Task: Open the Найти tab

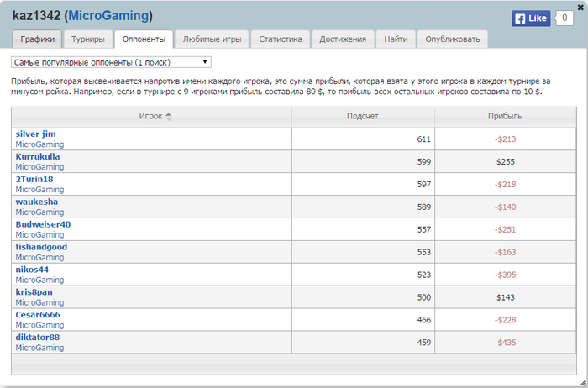Action: point(396,39)
